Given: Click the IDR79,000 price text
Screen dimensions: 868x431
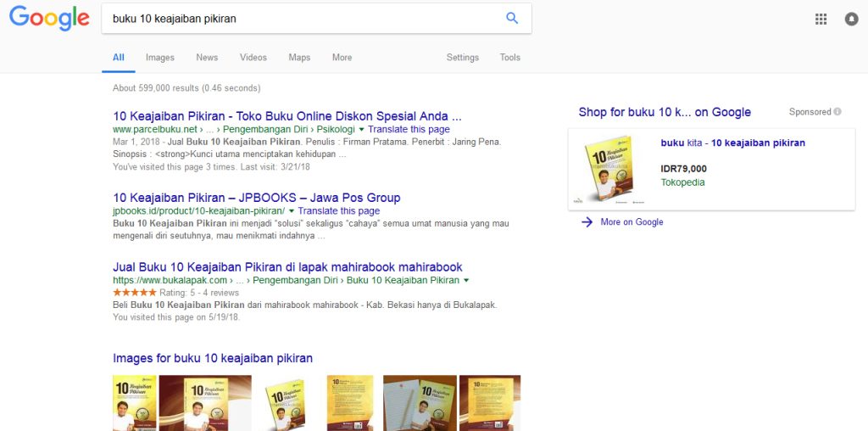Looking at the screenshot, I should [x=684, y=169].
